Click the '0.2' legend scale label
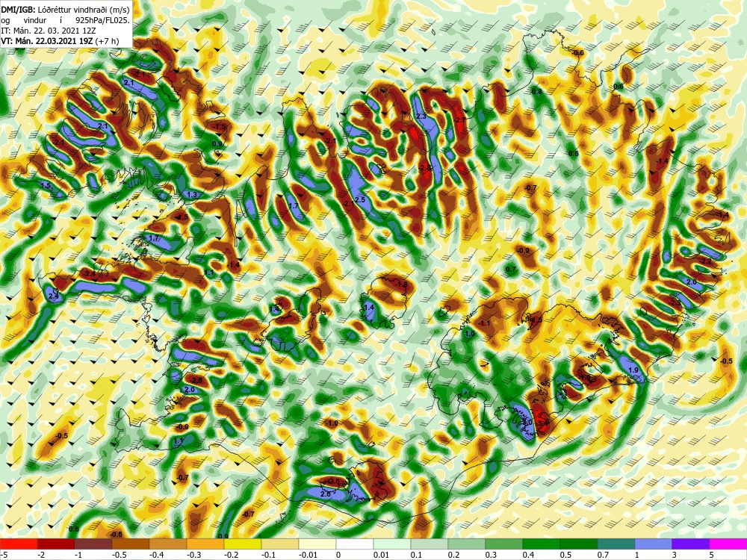This screenshot has height=560, width=747. [x=454, y=555]
